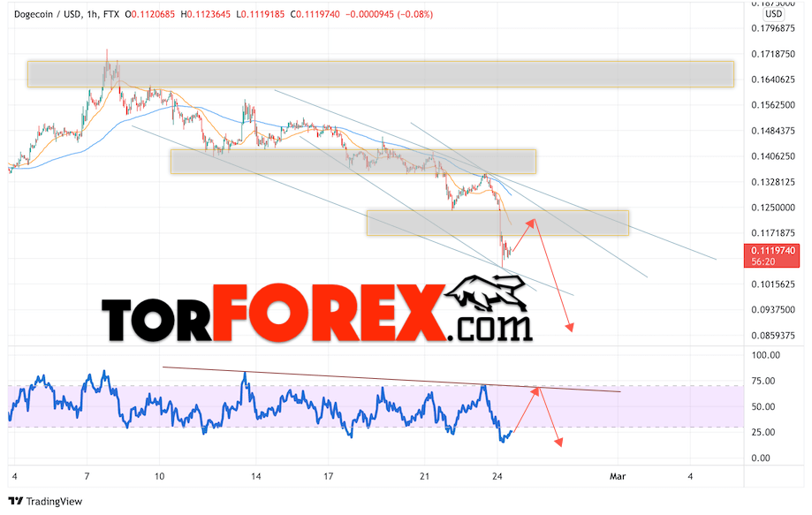Click the upward red arrow tip in grey zone
812x515 pixels.
tap(531, 223)
